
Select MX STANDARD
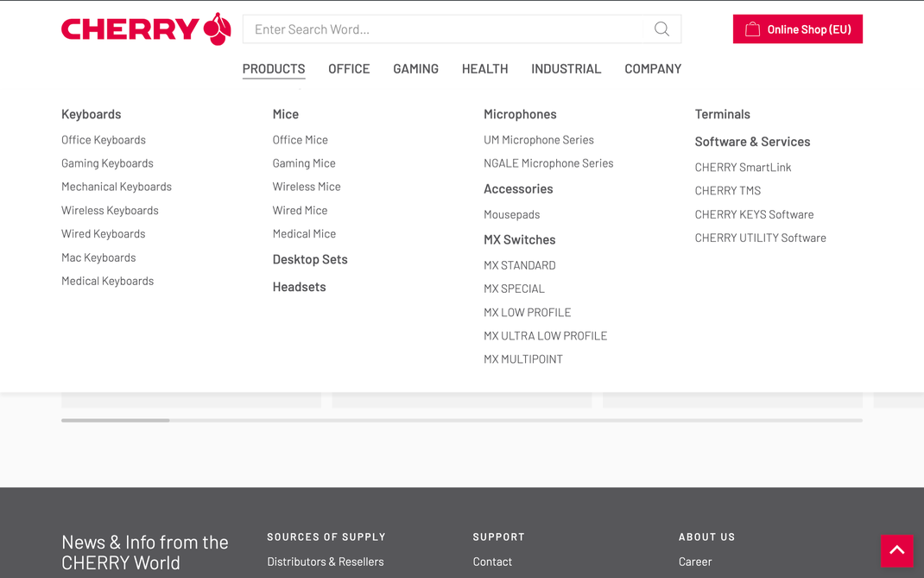click(x=520, y=265)
